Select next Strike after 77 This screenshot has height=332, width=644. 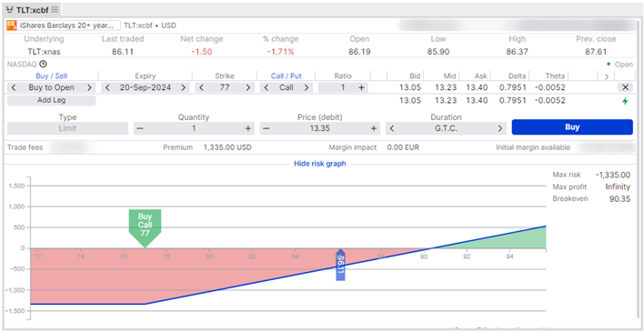(x=248, y=87)
